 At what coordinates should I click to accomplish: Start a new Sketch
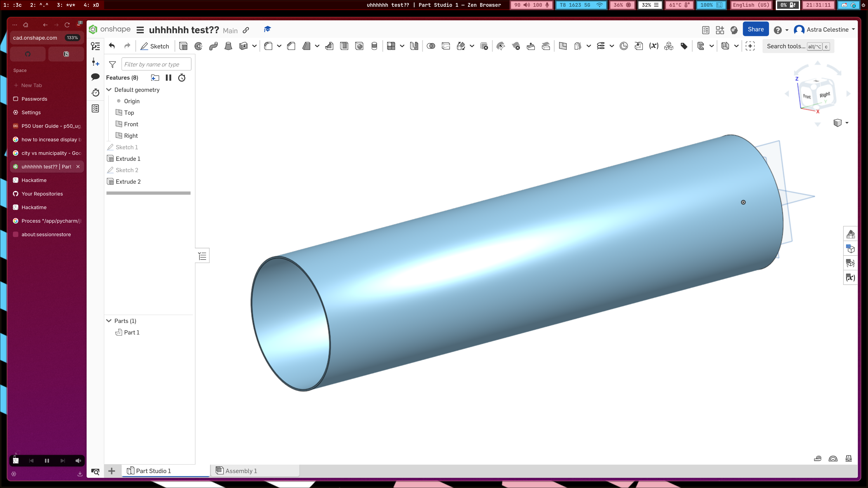155,46
